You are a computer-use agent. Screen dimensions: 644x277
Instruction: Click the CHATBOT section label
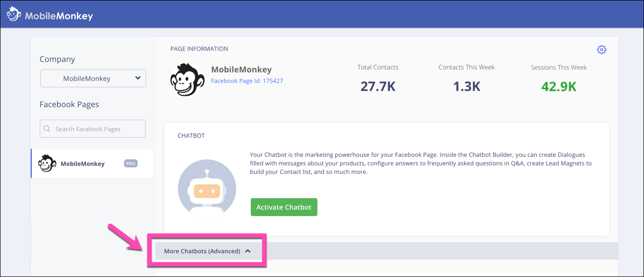[191, 136]
